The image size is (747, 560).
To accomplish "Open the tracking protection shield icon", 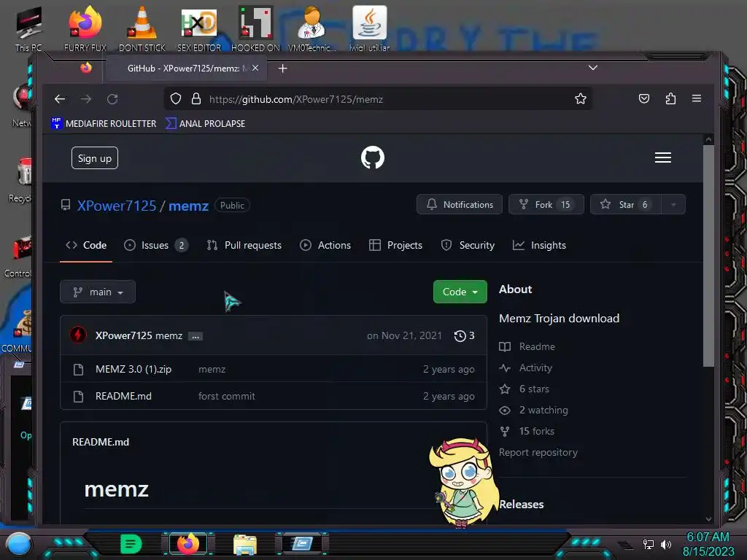I will pos(176,99).
